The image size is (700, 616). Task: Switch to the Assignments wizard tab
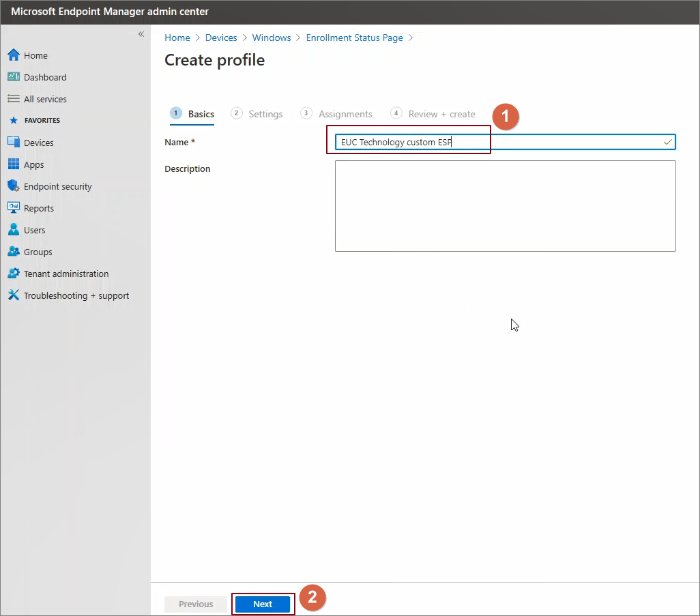click(x=336, y=115)
